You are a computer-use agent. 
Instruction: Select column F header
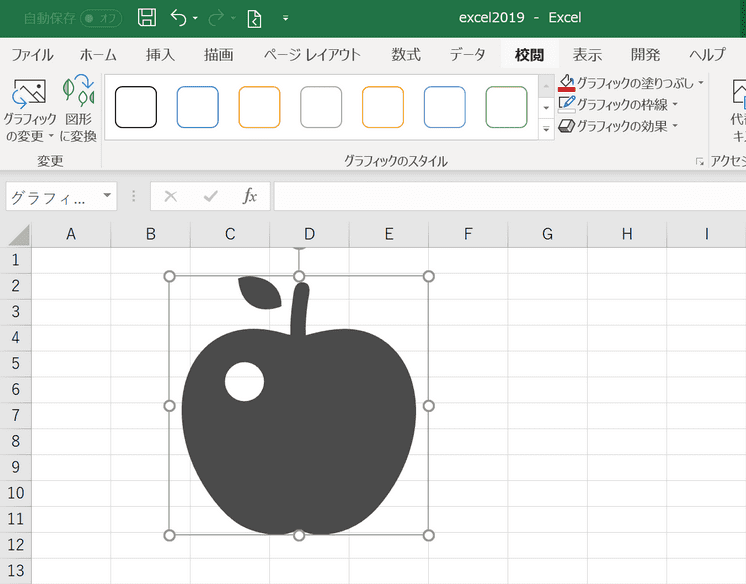(468, 234)
